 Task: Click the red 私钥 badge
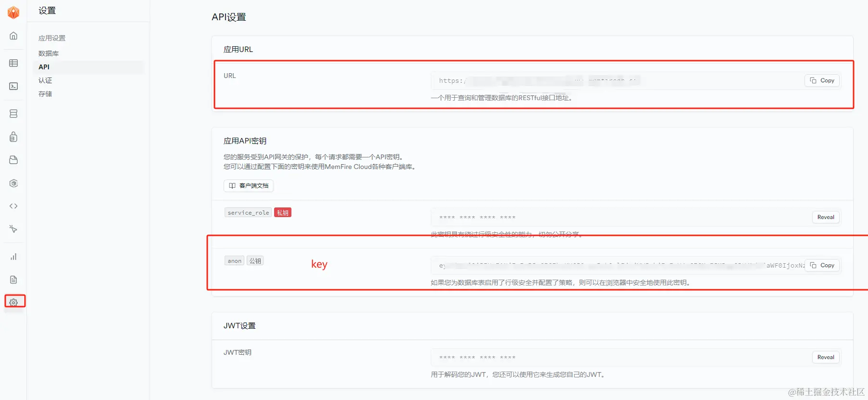point(283,213)
